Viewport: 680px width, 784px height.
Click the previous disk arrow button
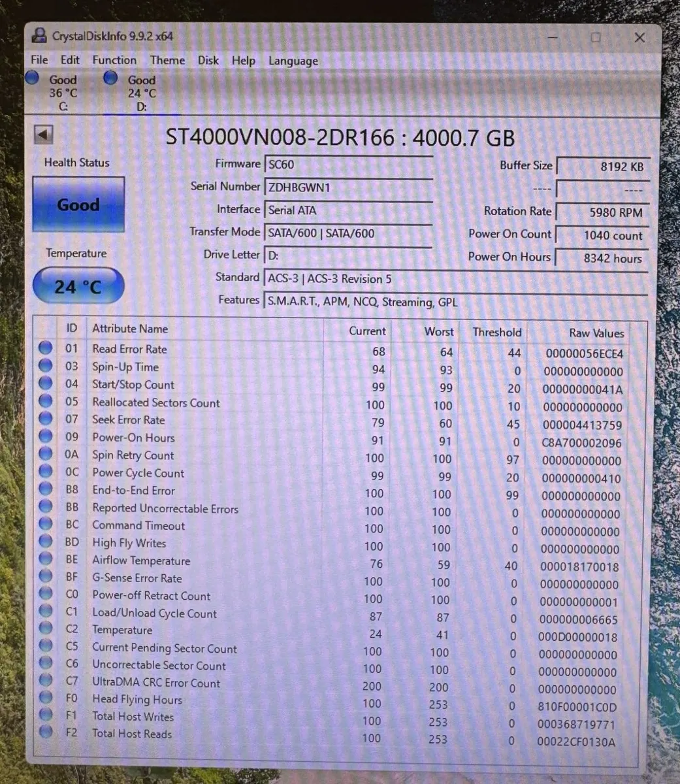click(43, 135)
